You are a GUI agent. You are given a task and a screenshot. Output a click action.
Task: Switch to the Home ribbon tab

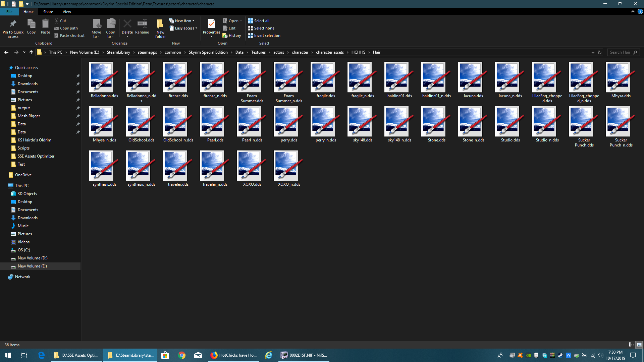point(29,12)
